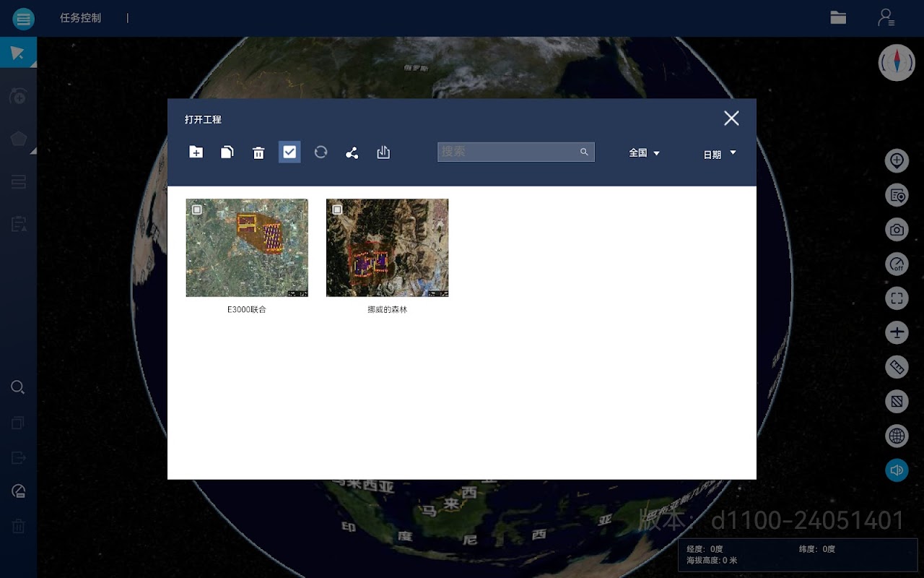Click the copy project icon in dialog toolbar
This screenshot has height=578, width=924.
(227, 152)
